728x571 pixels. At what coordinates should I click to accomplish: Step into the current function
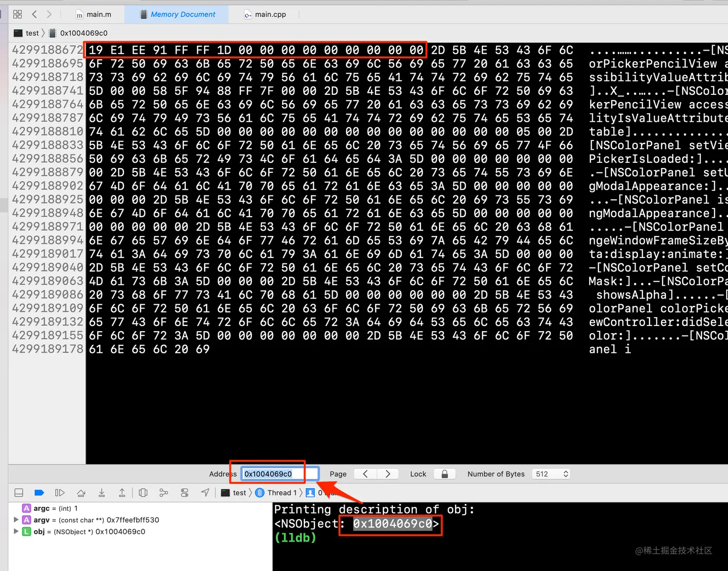coord(102,493)
